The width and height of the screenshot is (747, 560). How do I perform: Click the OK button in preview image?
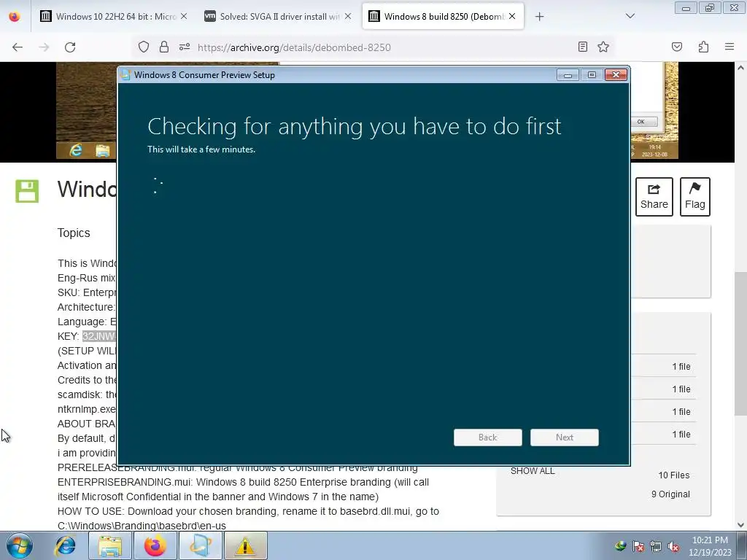641,122
